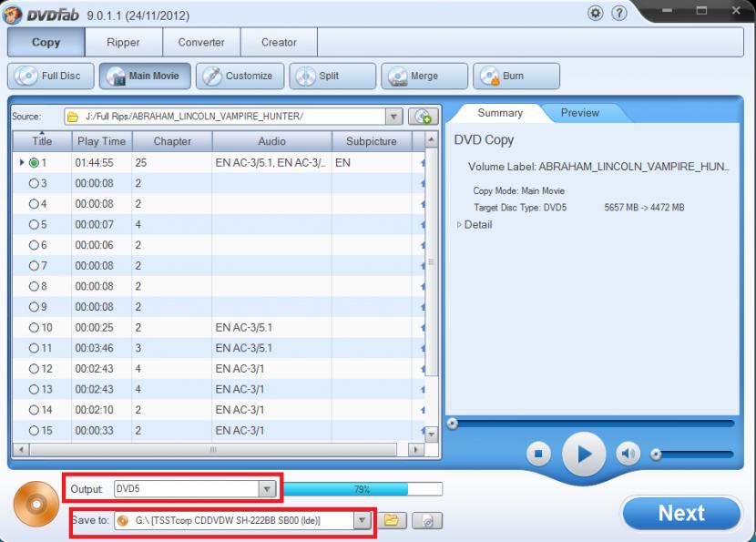Screen dimensions: 756x542
Task: Mute the preview with speaker icon
Action: point(628,453)
